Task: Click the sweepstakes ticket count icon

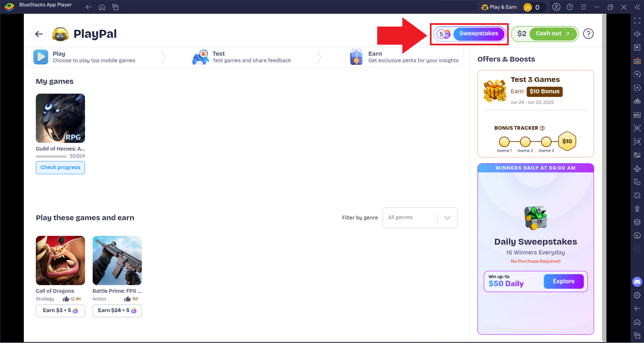Action: click(443, 34)
